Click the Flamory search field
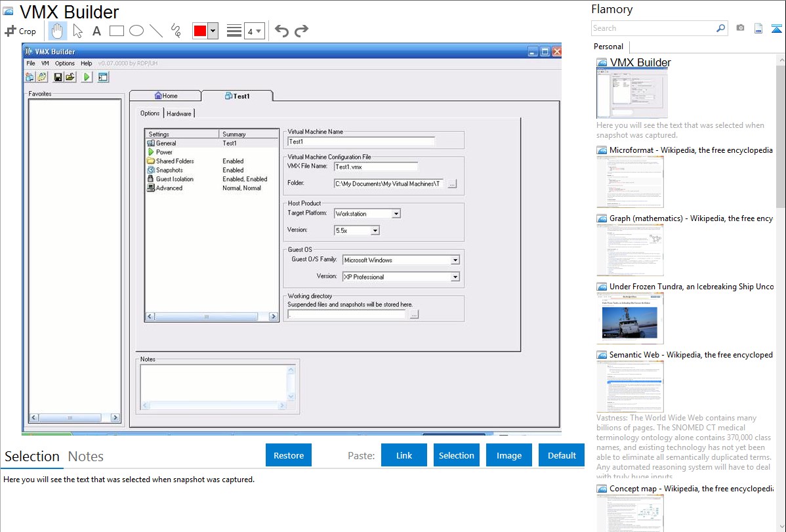This screenshot has height=532, width=786. tap(653, 28)
